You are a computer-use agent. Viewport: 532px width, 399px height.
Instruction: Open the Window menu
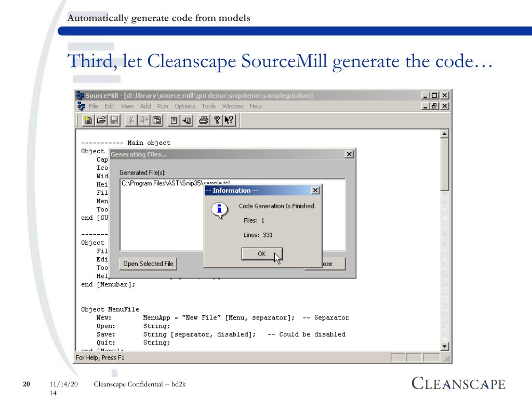[x=233, y=106]
